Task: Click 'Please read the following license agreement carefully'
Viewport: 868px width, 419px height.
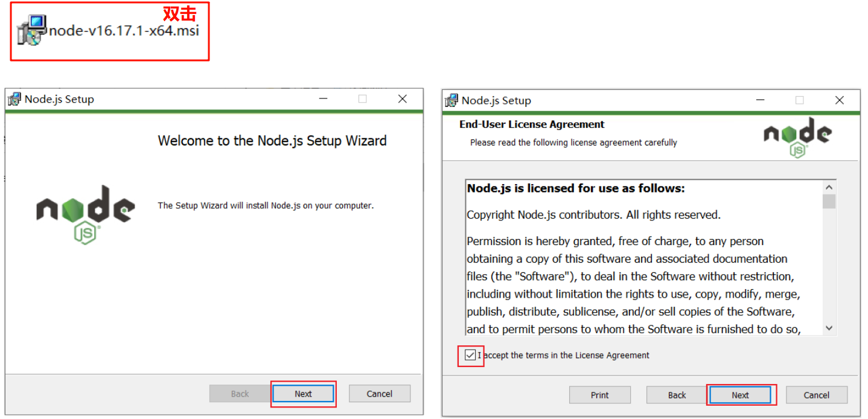Action: 573,142
